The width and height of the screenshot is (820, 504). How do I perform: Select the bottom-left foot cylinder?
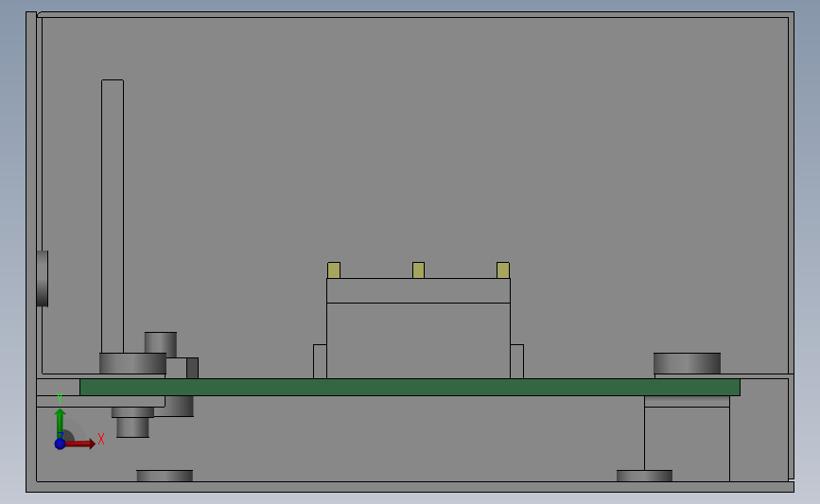pyautogui.click(x=165, y=476)
